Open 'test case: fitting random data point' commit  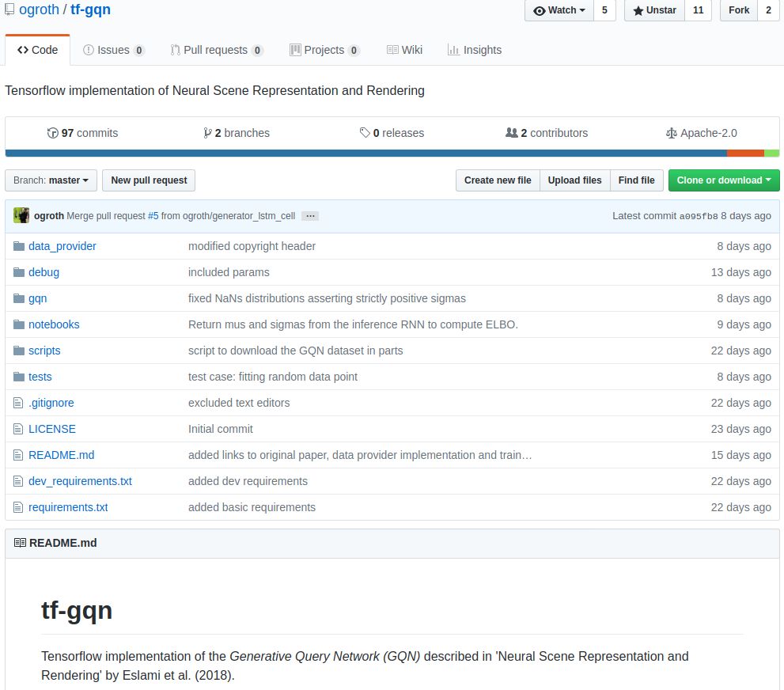pyautogui.click(x=273, y=377)
